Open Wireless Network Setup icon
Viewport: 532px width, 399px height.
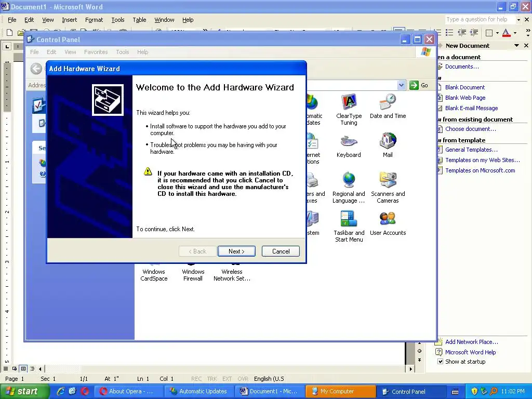coord(232,272)
